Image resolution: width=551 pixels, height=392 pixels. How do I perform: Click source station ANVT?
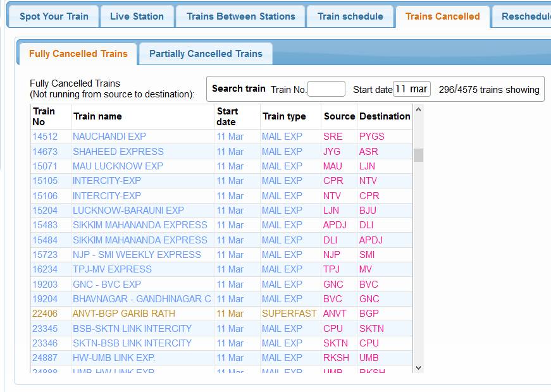(335, 314)
